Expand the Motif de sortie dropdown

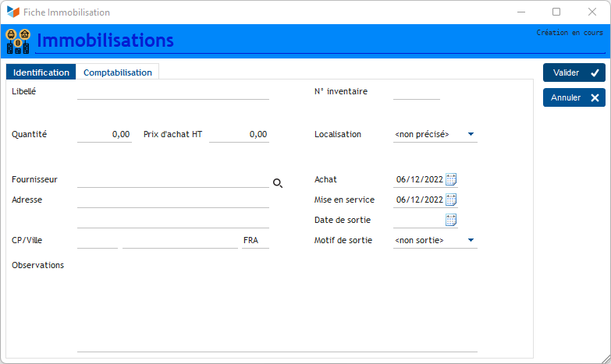click(471, 240)
